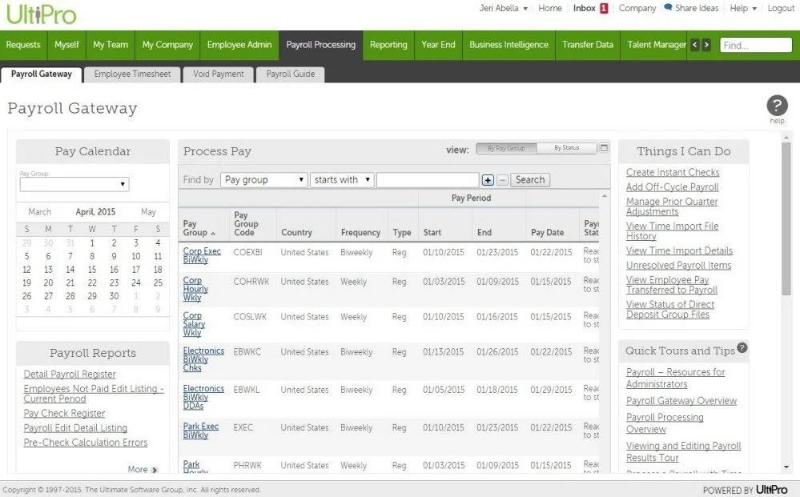Click the Inbox notification badge
Image resolution: width=800 pixels, height=497 pixels.
[x=604, y=8]
